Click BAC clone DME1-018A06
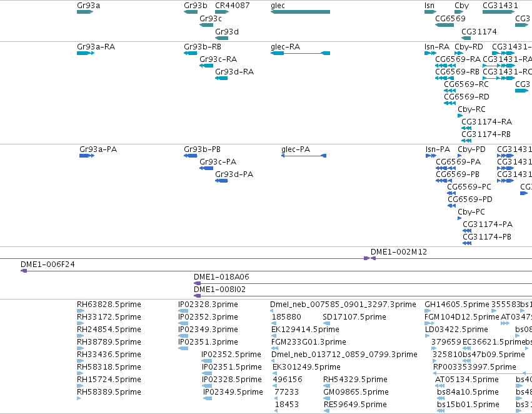This screenshot has height=414, width=532. (363, 283)
